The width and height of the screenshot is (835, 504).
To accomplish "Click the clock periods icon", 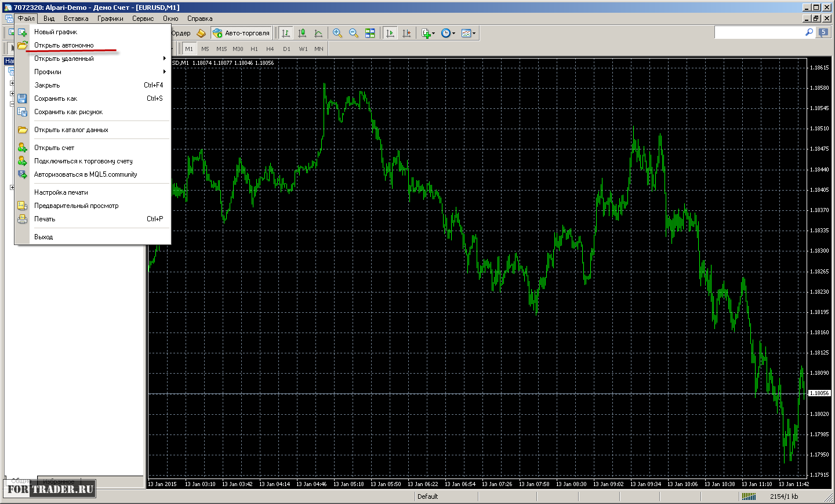I will pyautogui.click(x=445, y=33).
